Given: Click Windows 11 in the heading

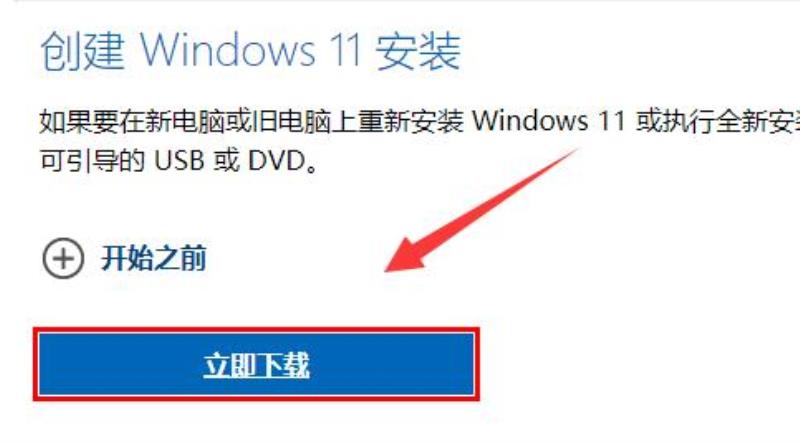Looking at the screenshot, I should (251, 52).
